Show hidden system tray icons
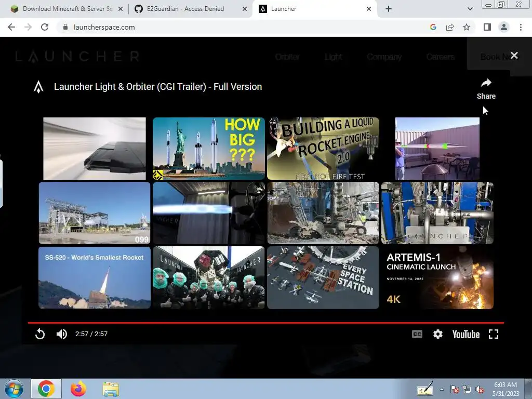Image resolution: width=532 pixels, height=399 pixels. 442,389
